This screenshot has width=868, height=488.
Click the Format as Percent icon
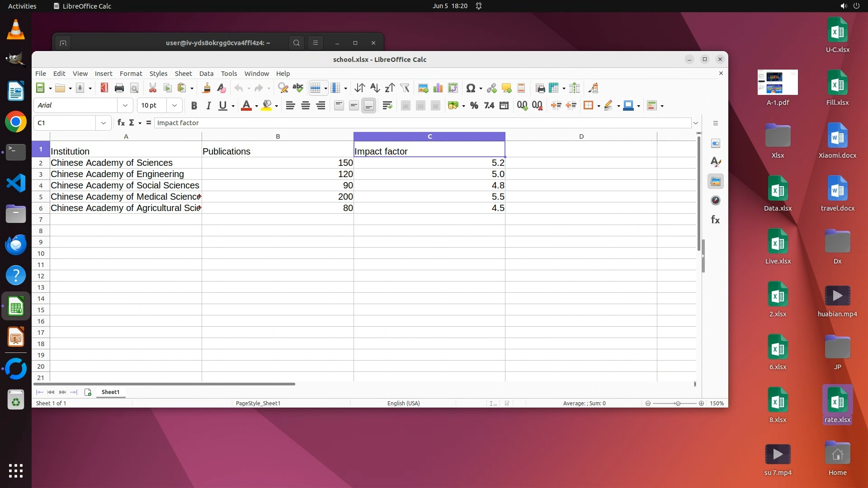(x=474, y=106)
